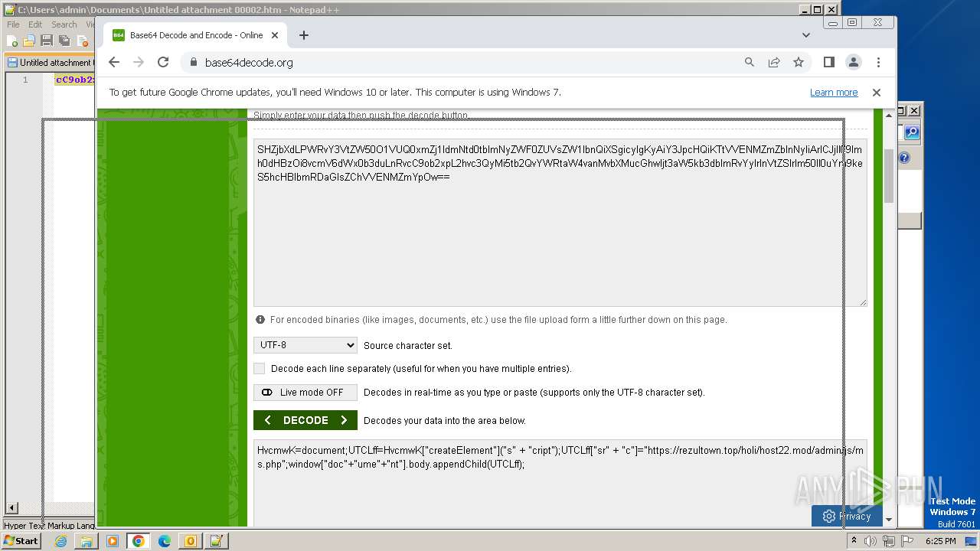Click Notepad++ New file icon
This screenshot has height=551, width=980.
click(12, 41)
